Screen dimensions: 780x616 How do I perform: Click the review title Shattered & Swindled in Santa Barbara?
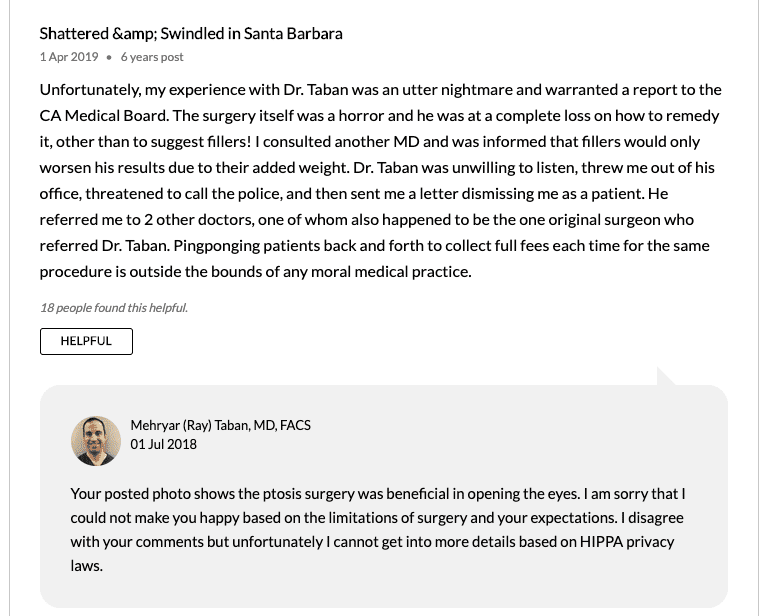191,33
